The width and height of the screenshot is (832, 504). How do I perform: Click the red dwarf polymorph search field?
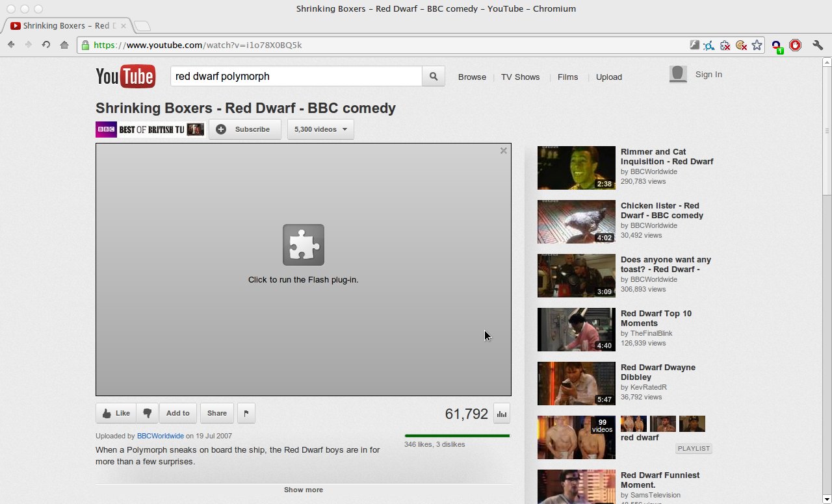click(296, 76)
